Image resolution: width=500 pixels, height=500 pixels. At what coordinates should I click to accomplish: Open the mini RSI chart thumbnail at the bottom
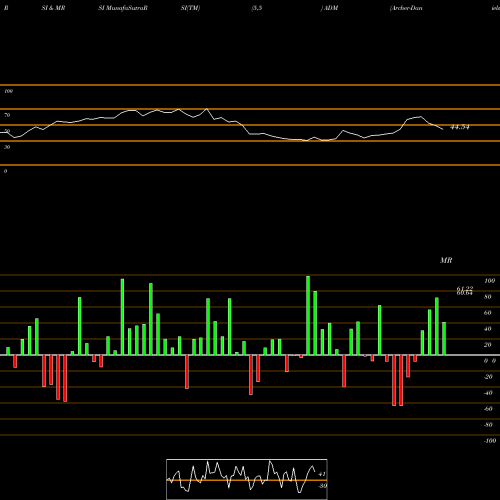(247, 479)
